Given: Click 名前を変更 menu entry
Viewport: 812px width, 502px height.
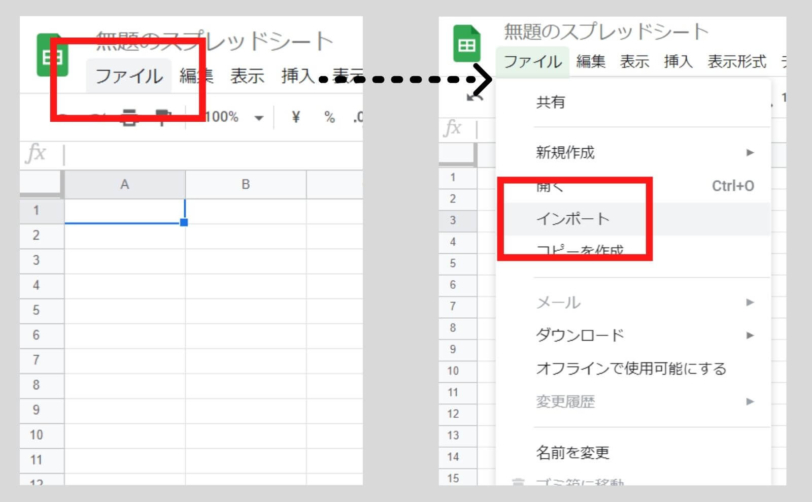Looking at the screenshot, I should pyautogui.click(x=573, y=452).
